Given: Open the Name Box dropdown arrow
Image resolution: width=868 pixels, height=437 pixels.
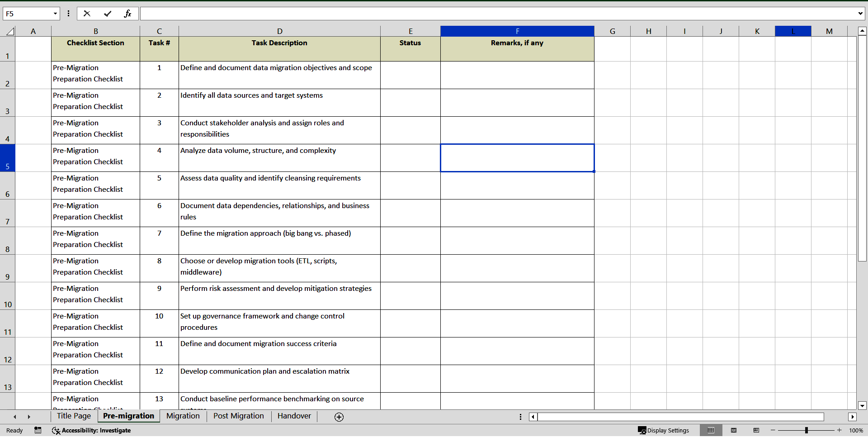Looking at the screenshot, I should pyautogui.click(x=55, y=14).
